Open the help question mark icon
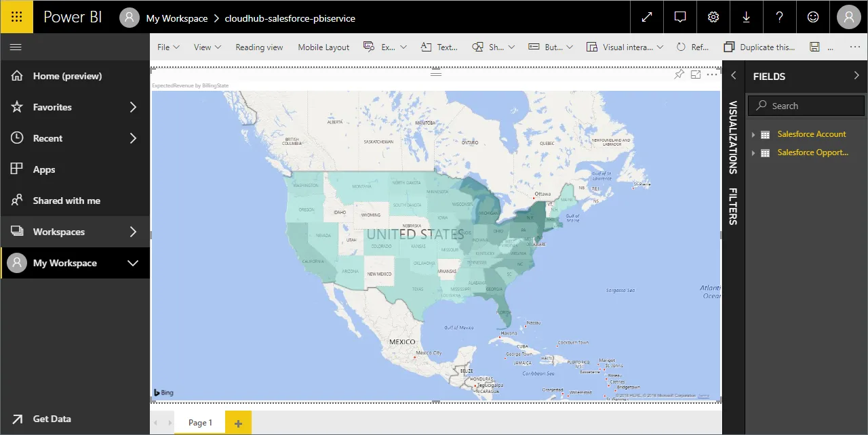This screenshot has height=435, width=868. (780, 17)
